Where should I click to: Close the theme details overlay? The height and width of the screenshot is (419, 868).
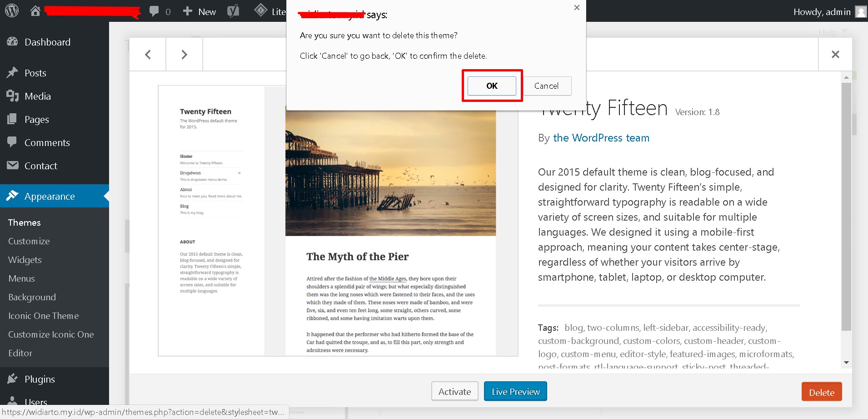[x=835, y=55]
